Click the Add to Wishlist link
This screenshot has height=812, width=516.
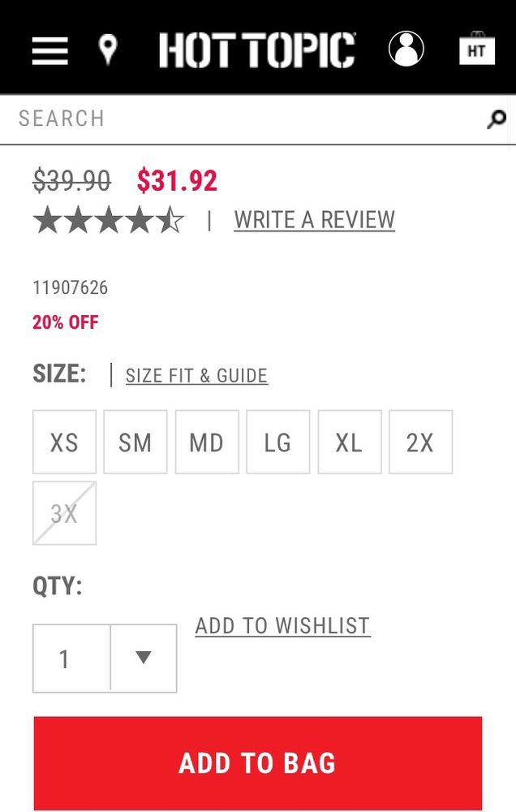[x=282, y=625]
